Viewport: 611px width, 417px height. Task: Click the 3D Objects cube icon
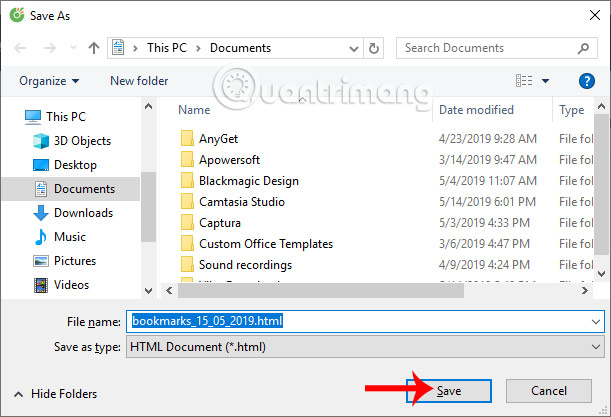(41, 141)
